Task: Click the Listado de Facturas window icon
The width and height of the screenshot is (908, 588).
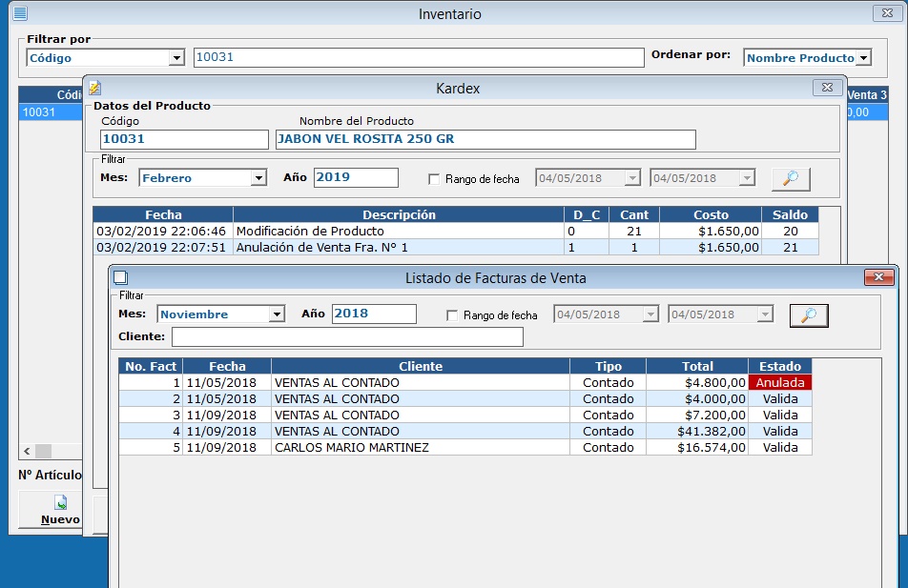Action: coord(120,278)
